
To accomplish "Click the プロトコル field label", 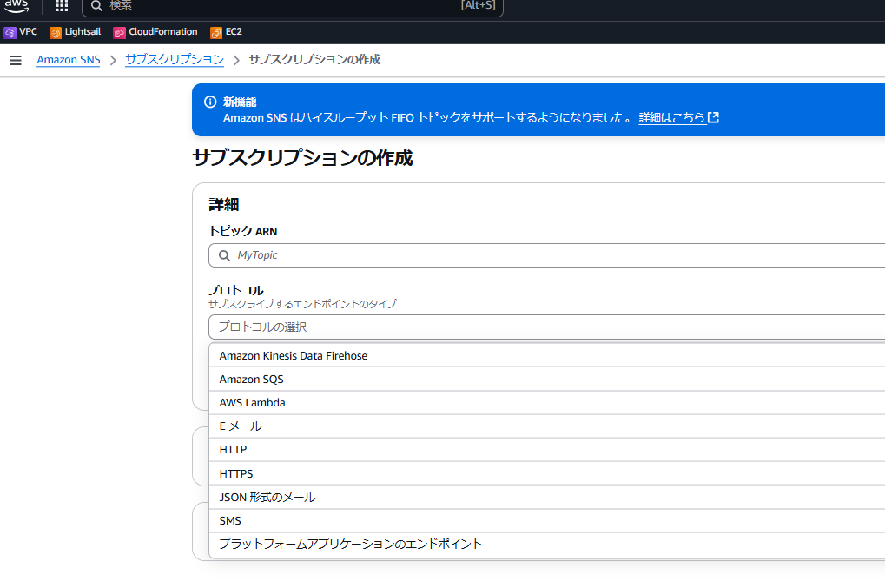I will point(236,290).
